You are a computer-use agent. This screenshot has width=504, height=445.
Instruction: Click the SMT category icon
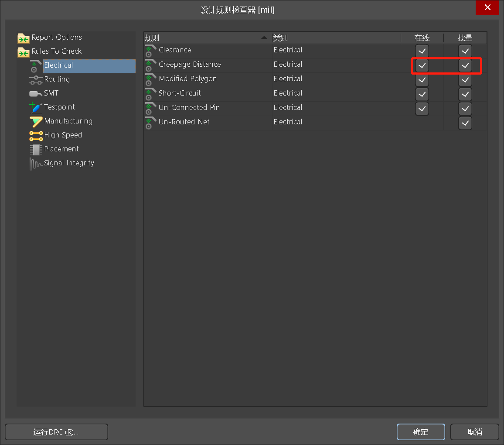36,93
